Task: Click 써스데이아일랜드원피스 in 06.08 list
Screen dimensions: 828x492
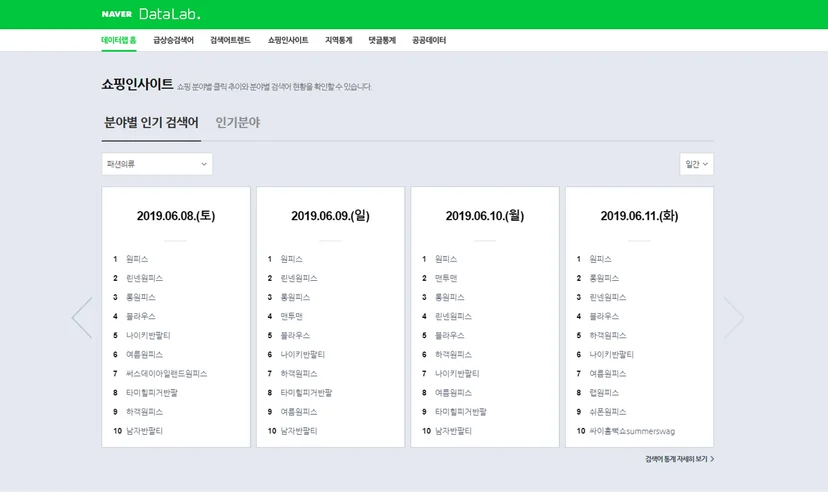Action: click(166, 374)
